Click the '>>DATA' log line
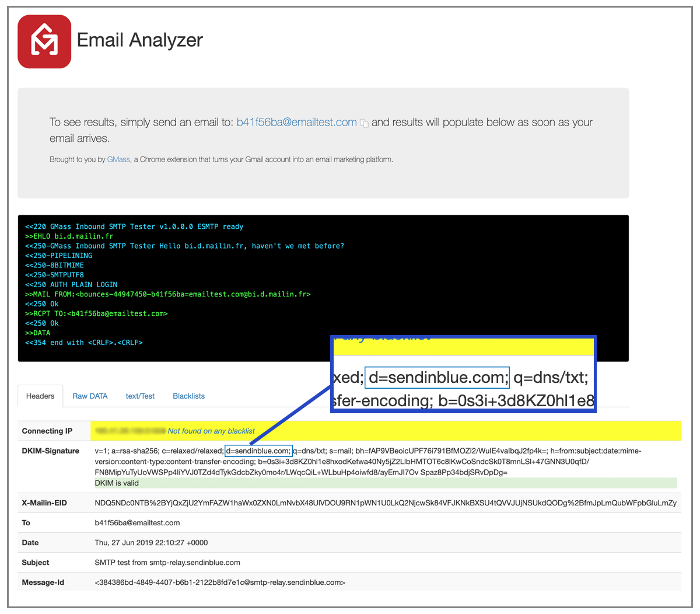This screenshot has width=700, height=614. click(x=38, y=333)
